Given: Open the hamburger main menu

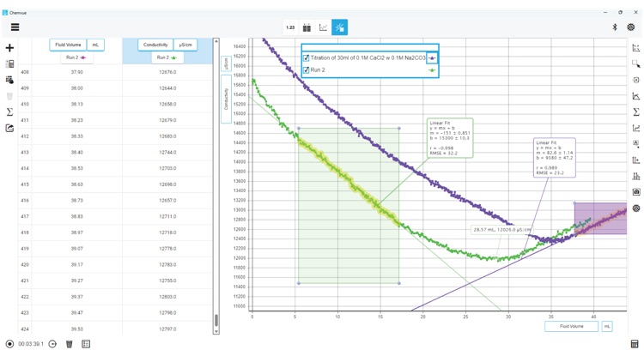Looking at the screenshot, I should [15, 27].
